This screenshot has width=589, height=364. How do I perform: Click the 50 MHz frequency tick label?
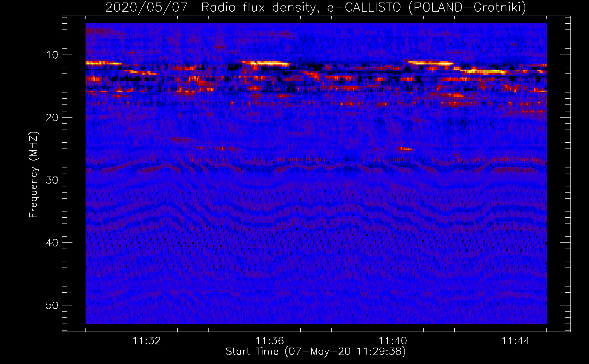pos(52,305)
